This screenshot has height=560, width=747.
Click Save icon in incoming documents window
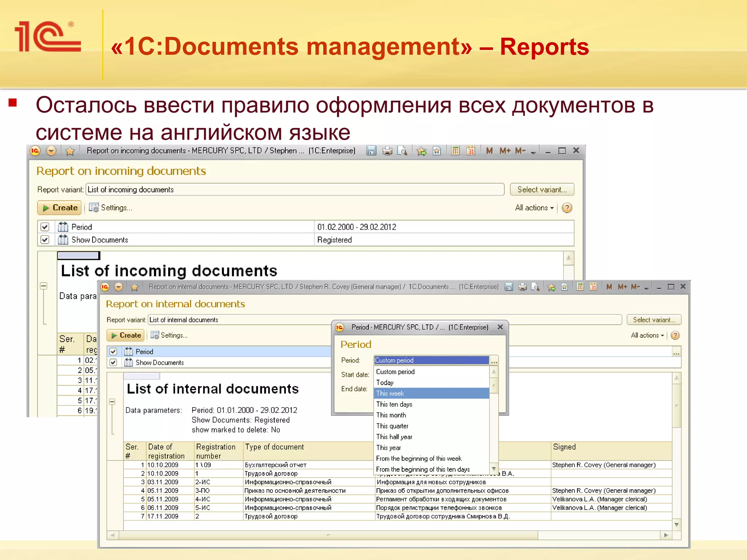371,151
